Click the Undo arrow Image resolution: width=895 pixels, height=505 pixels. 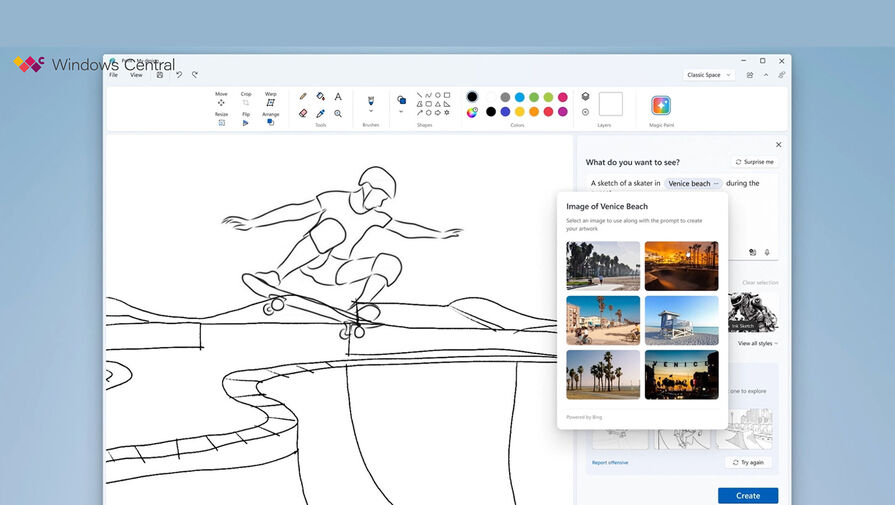pos(179,75)
